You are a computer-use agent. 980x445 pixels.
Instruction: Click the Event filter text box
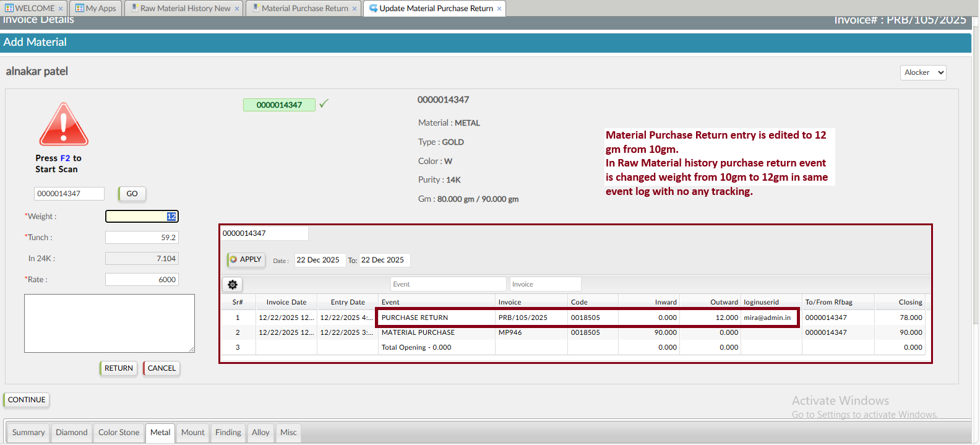(448, 284)
